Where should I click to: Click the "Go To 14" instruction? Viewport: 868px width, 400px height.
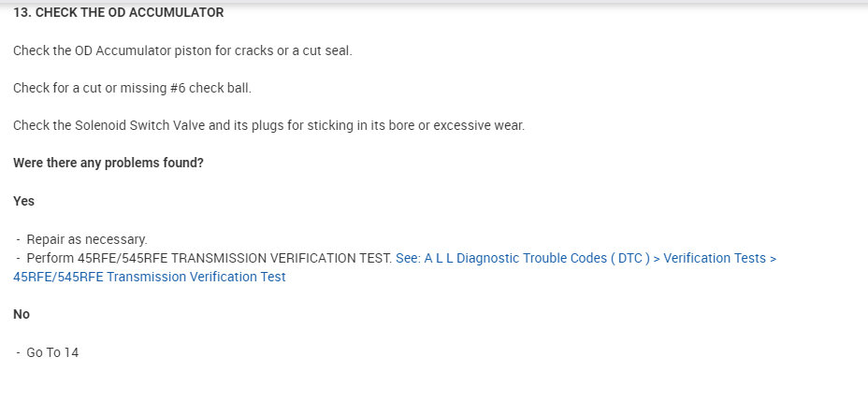[52, 352]
